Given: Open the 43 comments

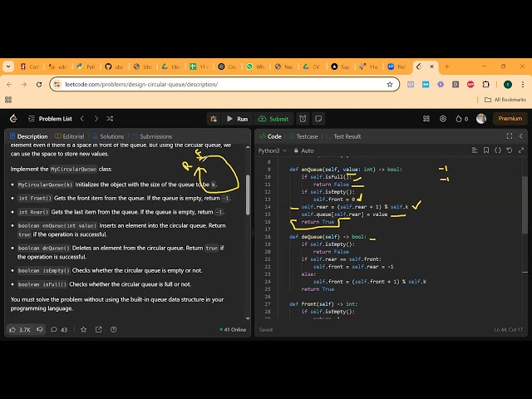Looking at the screenshot, I should [x=59, y=329].
